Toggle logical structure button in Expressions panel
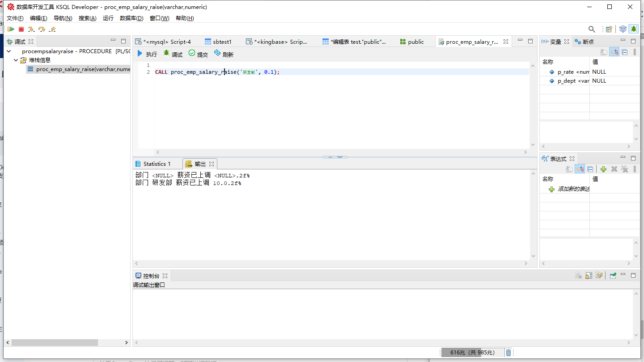Screen dimensions: 644x362 [x=580, y=169]
